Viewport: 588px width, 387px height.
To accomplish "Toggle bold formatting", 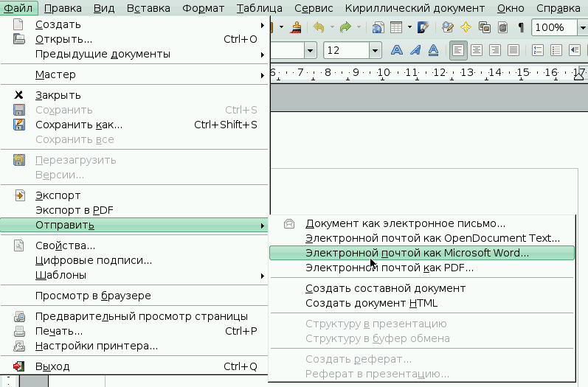I will (x=397, y=50).
